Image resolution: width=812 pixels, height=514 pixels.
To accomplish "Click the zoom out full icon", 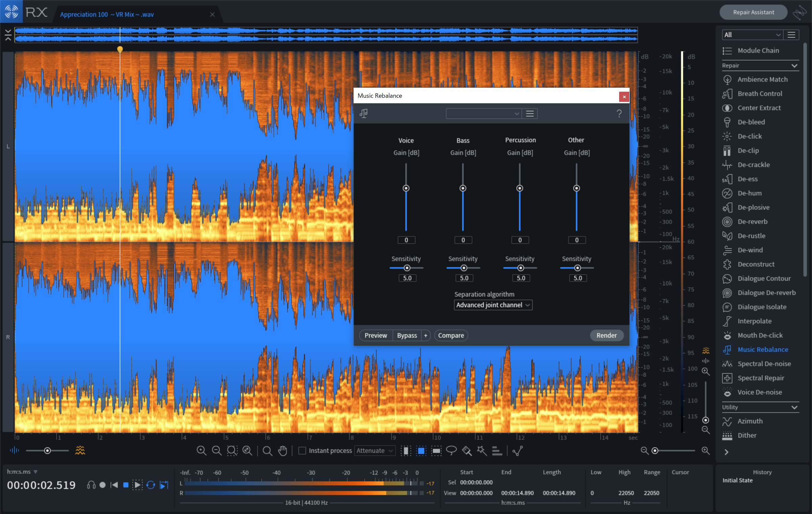I will tap(247, 450).
